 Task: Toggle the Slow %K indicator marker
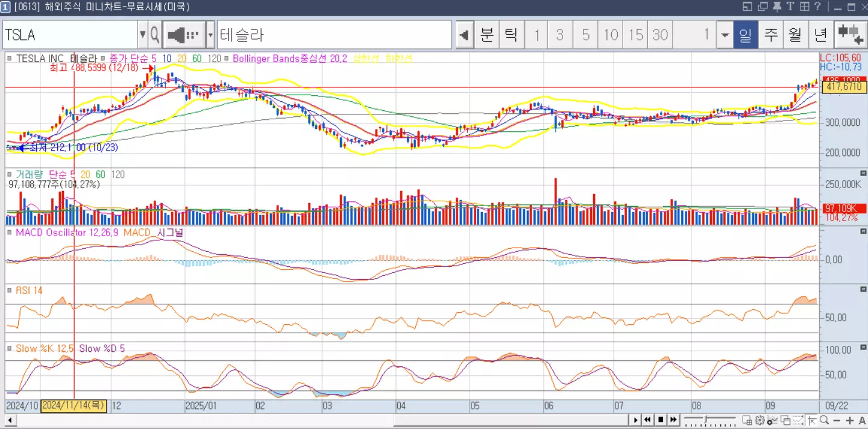click(10, 348)
